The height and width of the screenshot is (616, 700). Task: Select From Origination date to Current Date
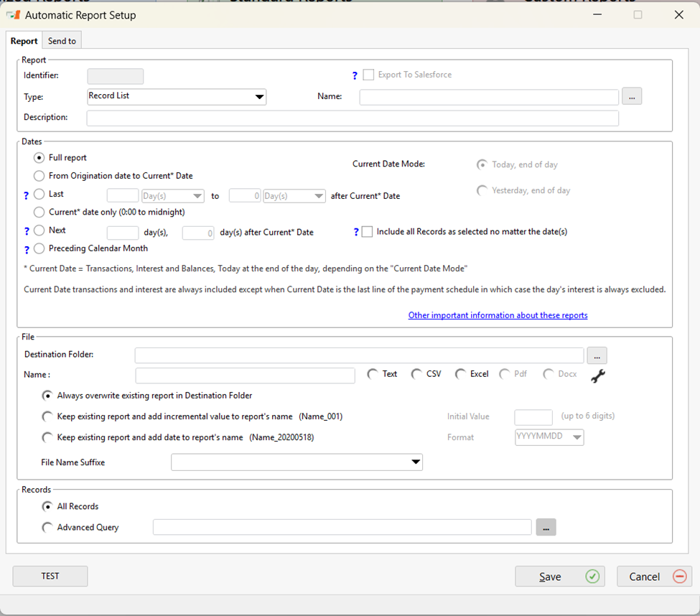[39, 176]
